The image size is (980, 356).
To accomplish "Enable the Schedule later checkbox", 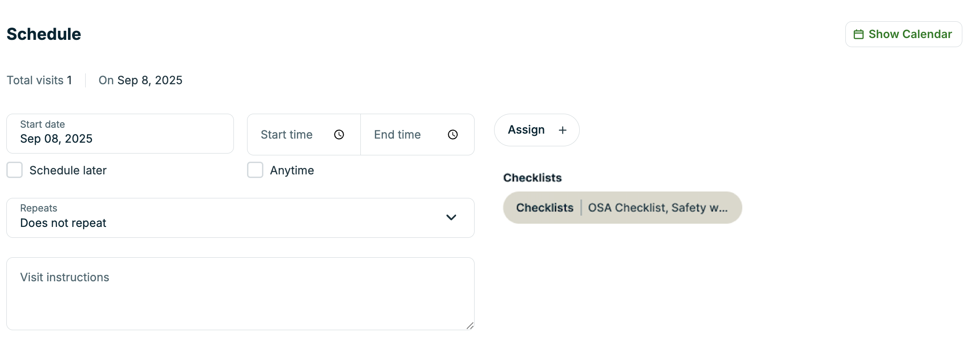I will click(15, 170).
